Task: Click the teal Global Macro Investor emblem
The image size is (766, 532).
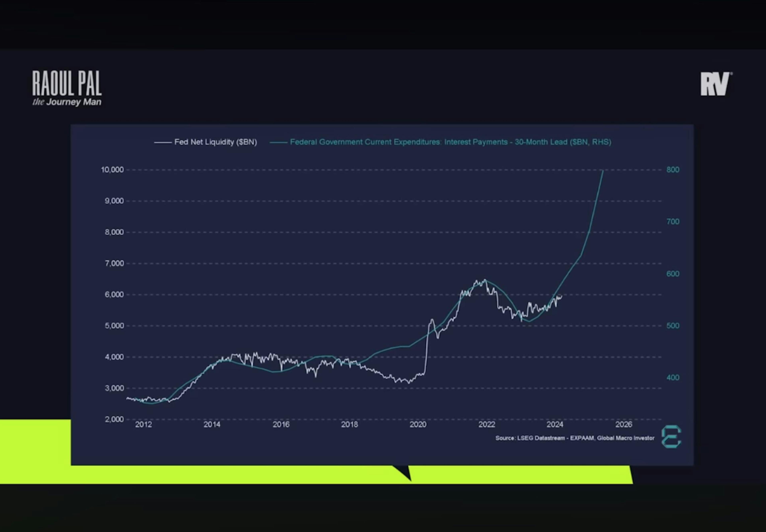Action: [671, 436]
